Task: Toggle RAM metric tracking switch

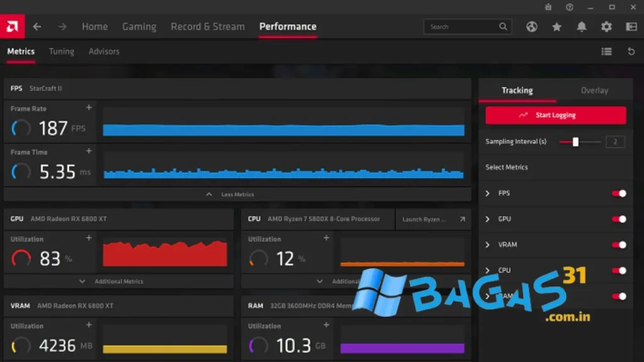Action: pos(619,297)
